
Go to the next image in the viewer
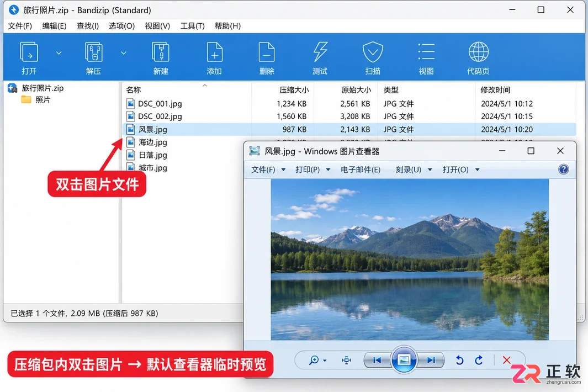pyautogui.click(x=431, y=360)
